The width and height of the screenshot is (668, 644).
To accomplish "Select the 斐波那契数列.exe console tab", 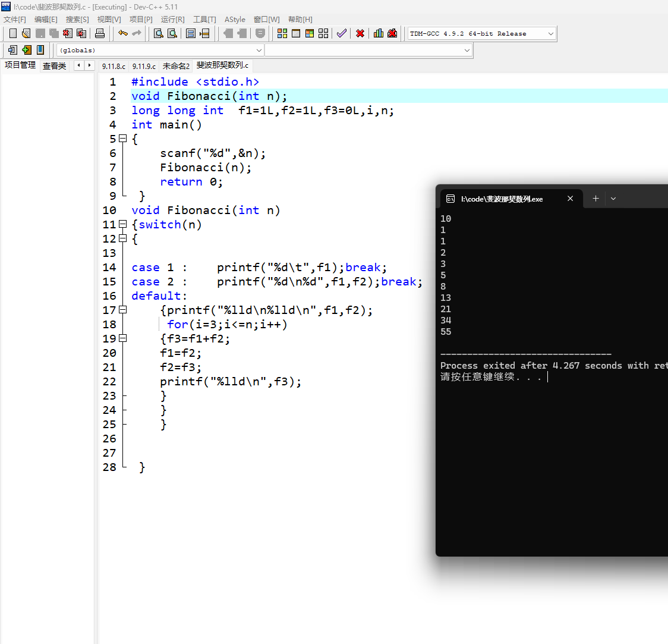I will [511, 199].
